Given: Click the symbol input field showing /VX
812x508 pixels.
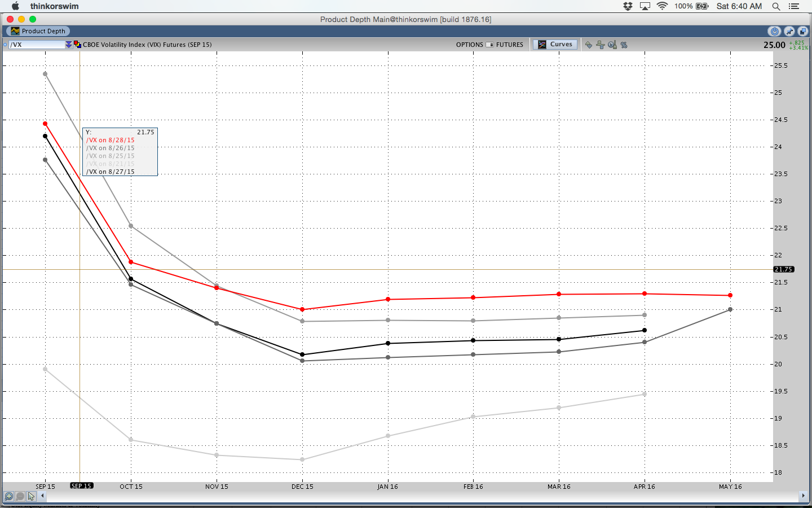Looking at the screenshot, I should pyautogui.click(x=37, y=45).
